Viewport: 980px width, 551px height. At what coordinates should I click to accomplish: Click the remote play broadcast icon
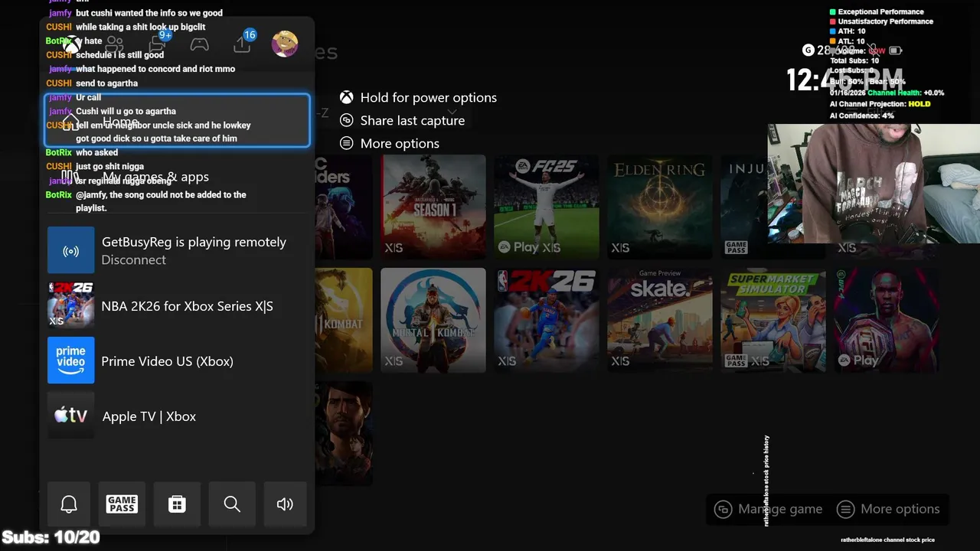[71, 250]
